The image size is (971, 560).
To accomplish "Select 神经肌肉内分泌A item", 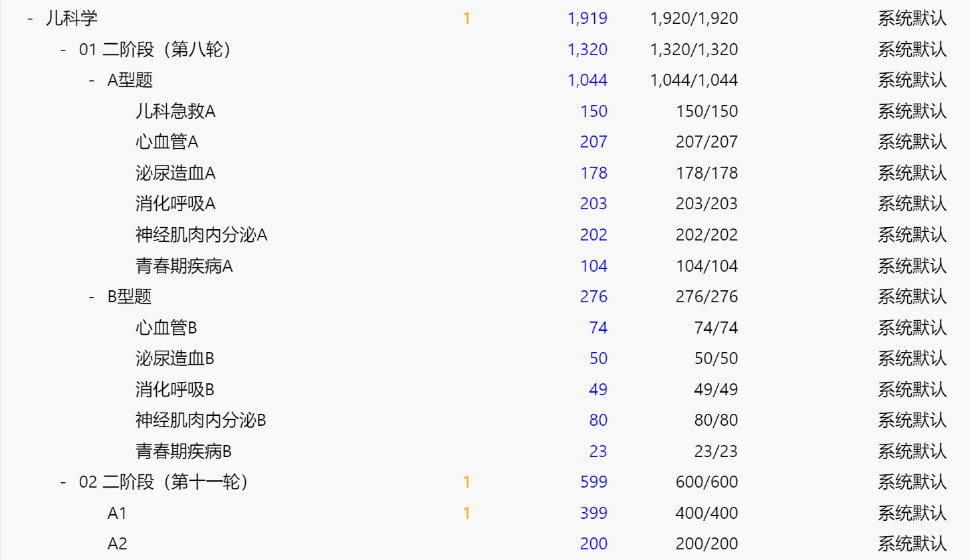I will (201, 235).
